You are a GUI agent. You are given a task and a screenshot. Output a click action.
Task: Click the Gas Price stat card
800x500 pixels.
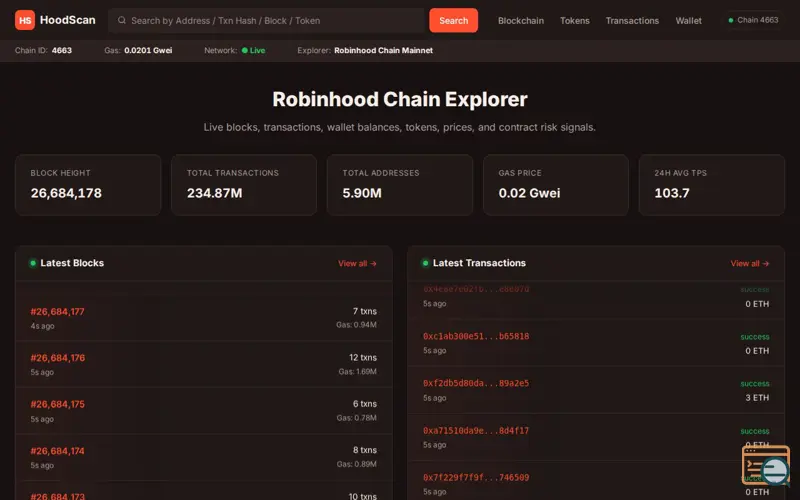tap(556, 185)
